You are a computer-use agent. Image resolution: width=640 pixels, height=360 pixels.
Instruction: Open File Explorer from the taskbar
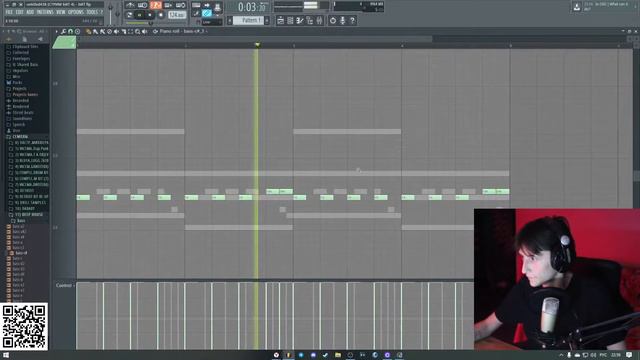[x=338, y=355]
